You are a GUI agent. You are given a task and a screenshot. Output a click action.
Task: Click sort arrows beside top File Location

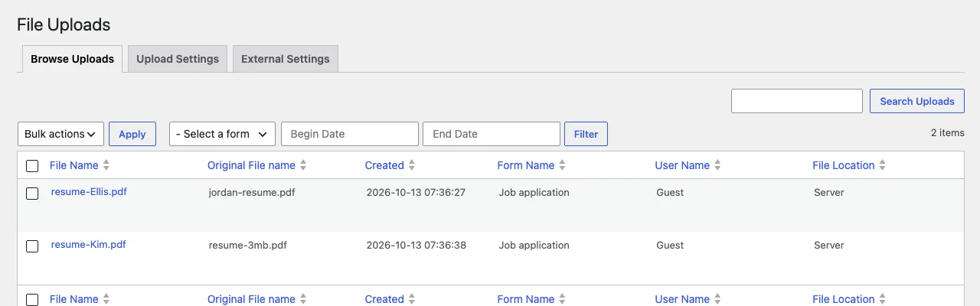883,165
